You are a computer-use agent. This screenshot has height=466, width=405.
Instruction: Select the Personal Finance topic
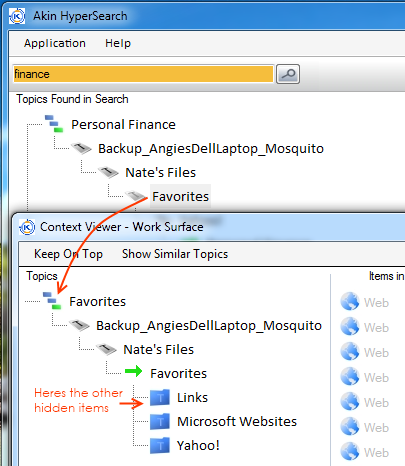123,124
